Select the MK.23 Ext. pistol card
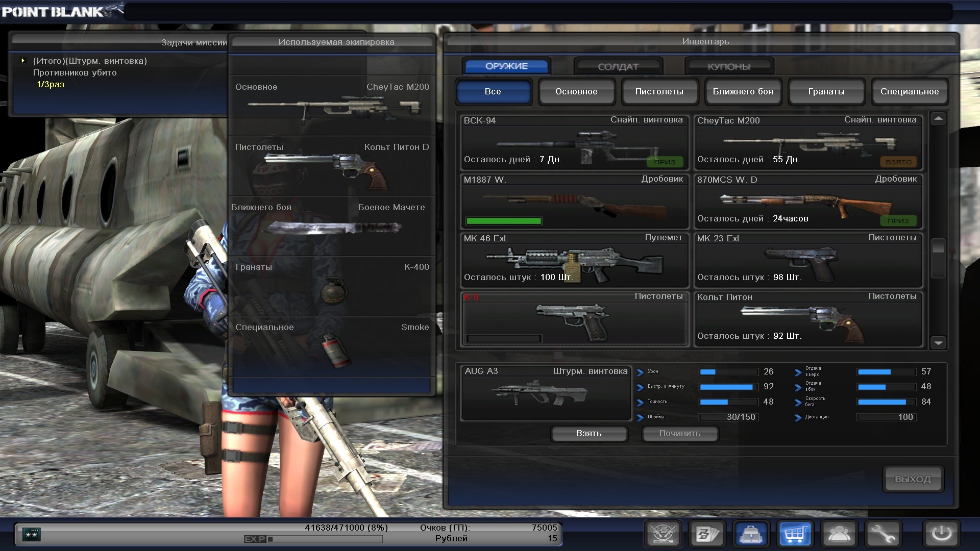Viewport: 980px width, 551px height. coord(808,260)
